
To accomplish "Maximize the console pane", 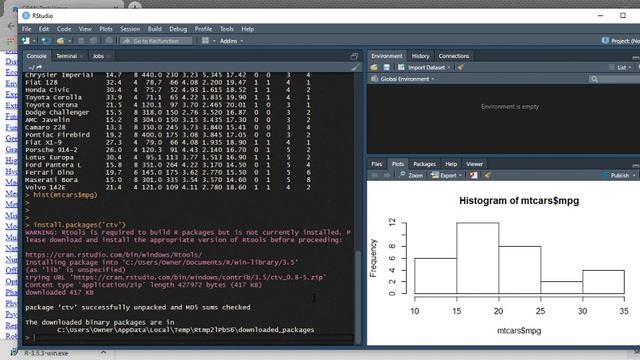I will (354, 56).
